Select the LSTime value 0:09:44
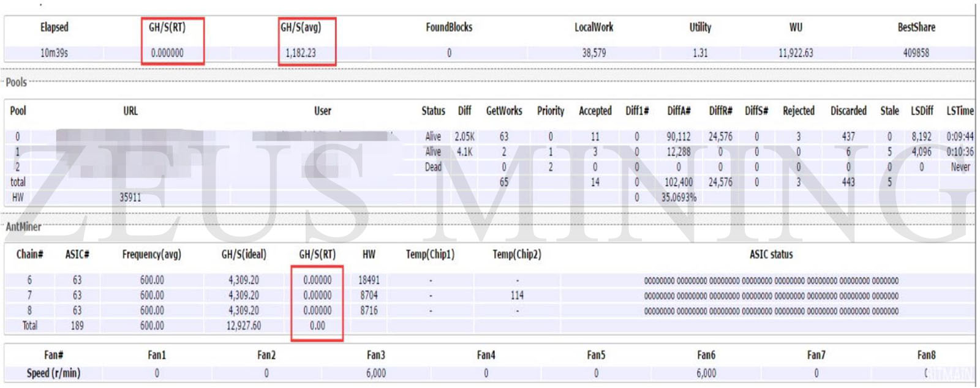 [x=960, y=136]
